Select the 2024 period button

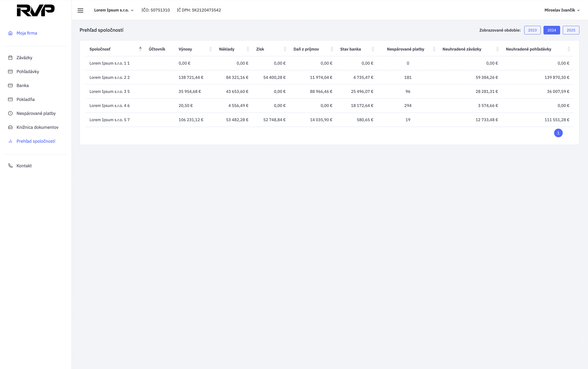point(552,30)
